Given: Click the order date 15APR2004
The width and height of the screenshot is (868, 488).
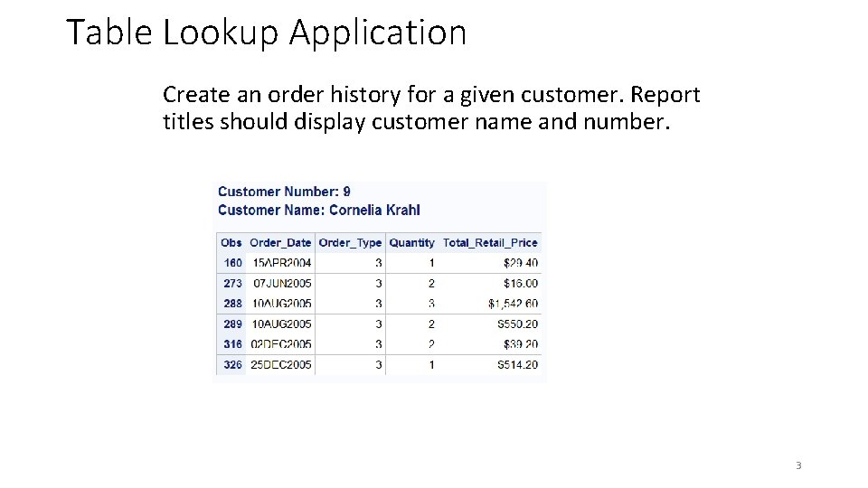Looking at the screenshot, I should [282, 263].
